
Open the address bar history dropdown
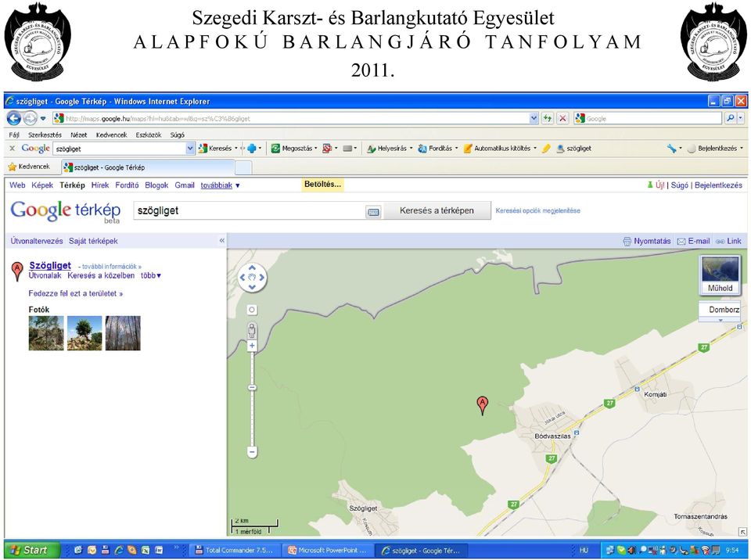point(534,118)
